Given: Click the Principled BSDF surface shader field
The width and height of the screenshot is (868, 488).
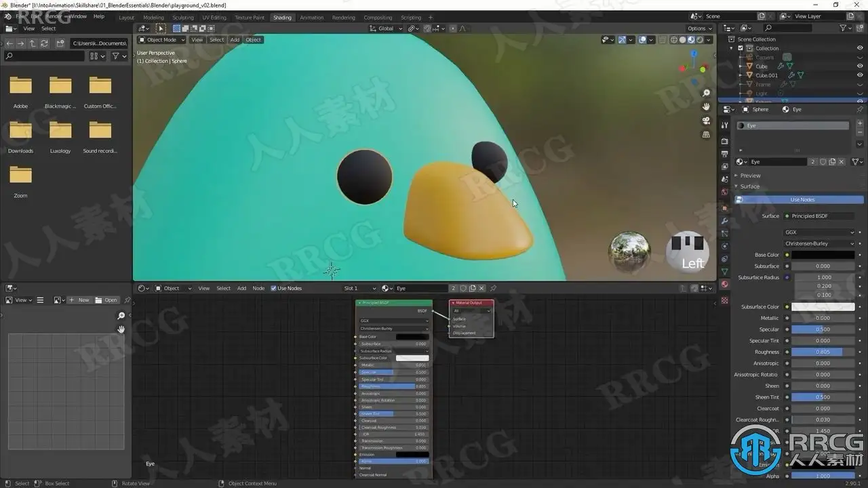Looking at the screenshot, I should (x=819, y=216).
